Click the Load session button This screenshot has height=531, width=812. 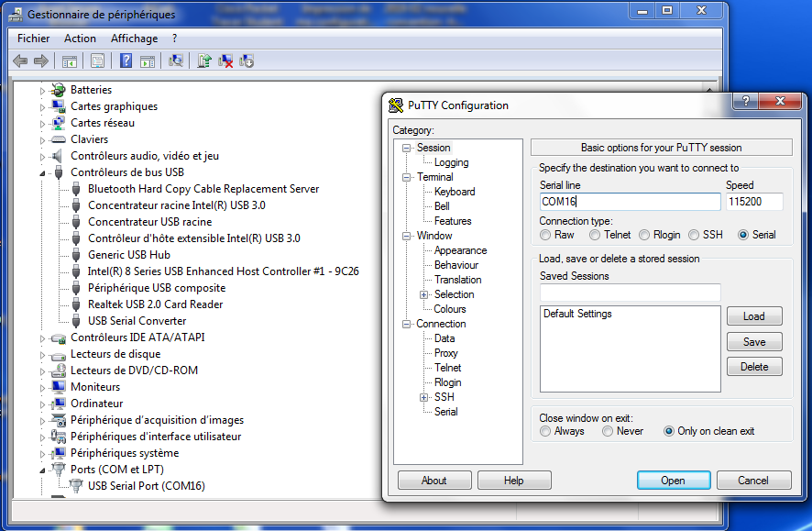(x=754, y=316)
